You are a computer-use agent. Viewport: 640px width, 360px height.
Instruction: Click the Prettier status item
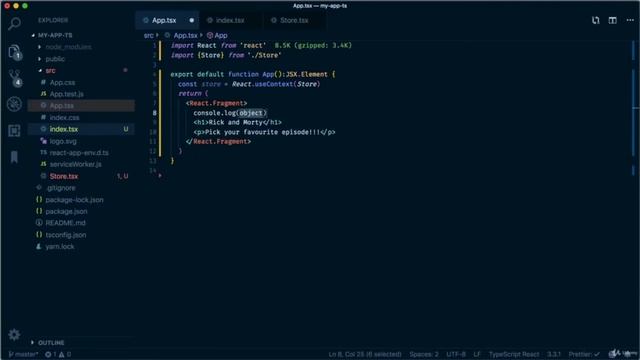(584, 354)
